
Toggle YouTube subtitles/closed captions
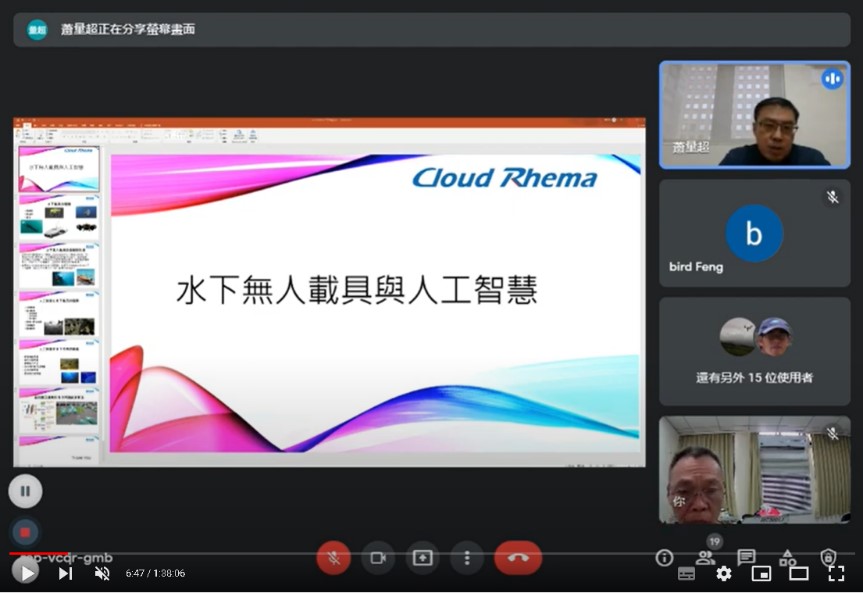686,574
